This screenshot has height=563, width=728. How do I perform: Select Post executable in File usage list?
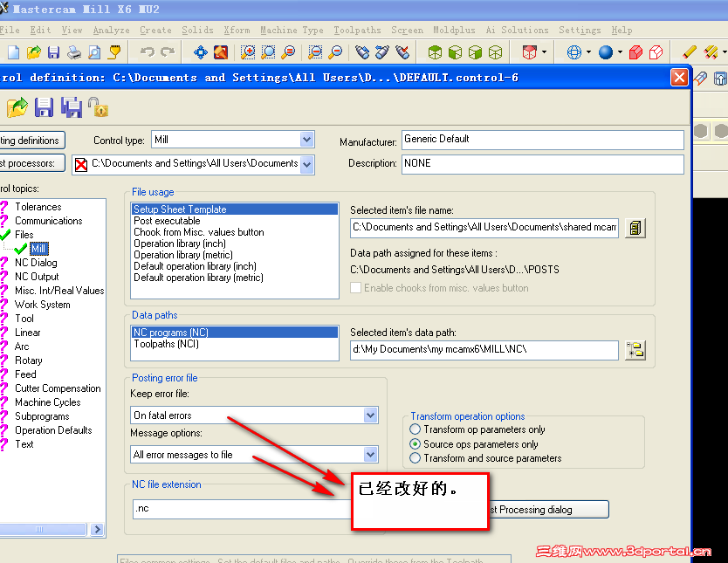click(x=167, y=221)
